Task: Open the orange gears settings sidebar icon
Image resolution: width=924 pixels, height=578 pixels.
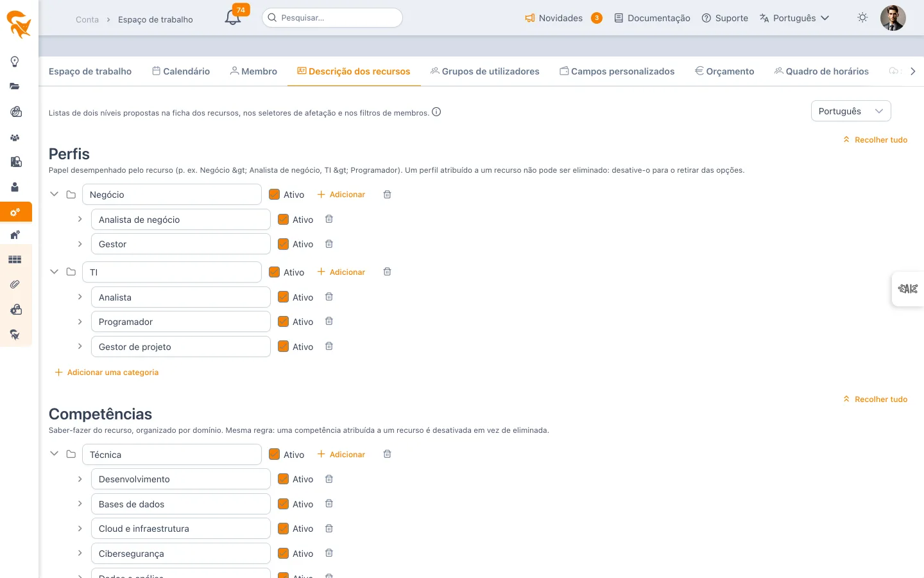Action: click(15, 212)
